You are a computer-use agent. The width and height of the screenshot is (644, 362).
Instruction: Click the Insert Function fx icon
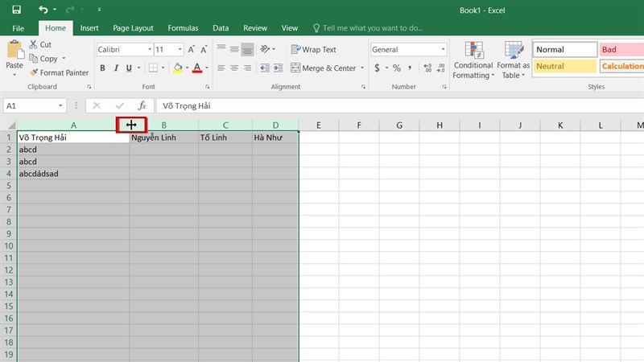point(142,106)
